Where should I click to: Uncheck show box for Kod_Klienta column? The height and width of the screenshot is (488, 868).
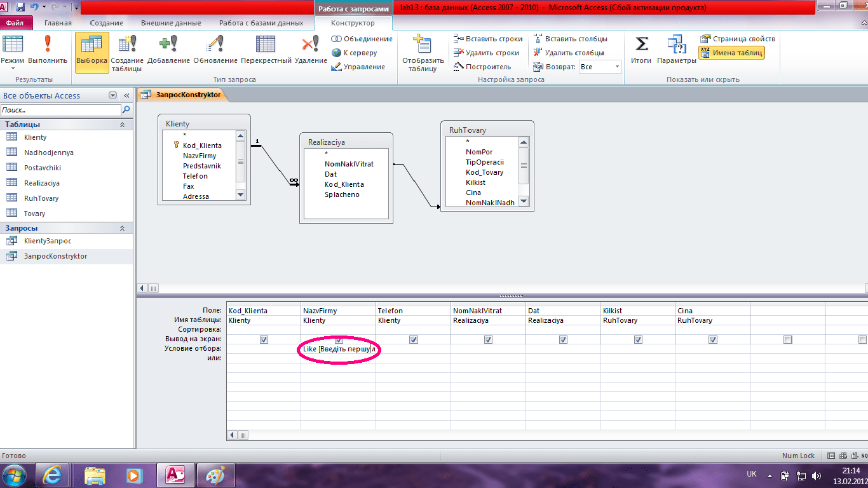264,340
